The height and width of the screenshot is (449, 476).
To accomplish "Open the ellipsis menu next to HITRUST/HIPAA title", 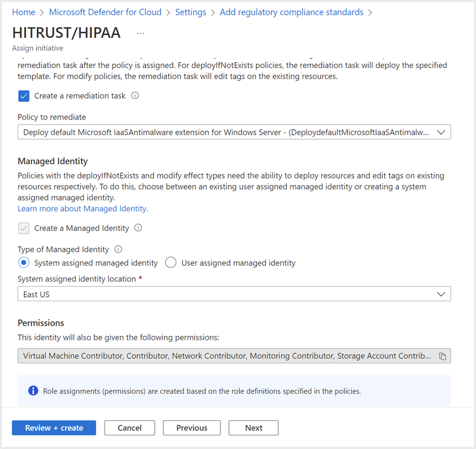I will click(141, 33).
